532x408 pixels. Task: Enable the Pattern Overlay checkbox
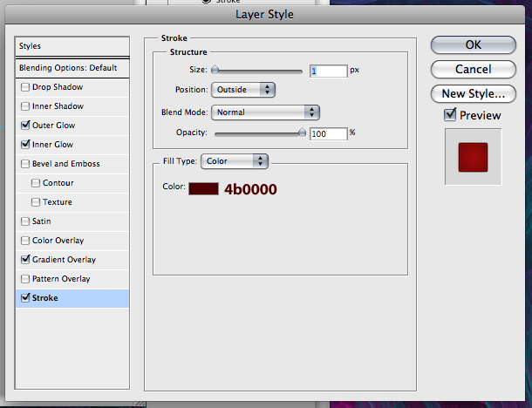(x=25, y=279)
